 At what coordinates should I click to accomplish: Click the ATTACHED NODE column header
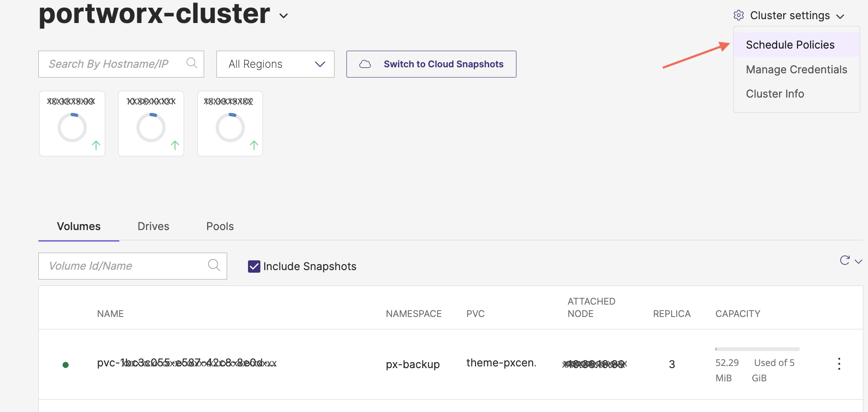pos(591,308)
